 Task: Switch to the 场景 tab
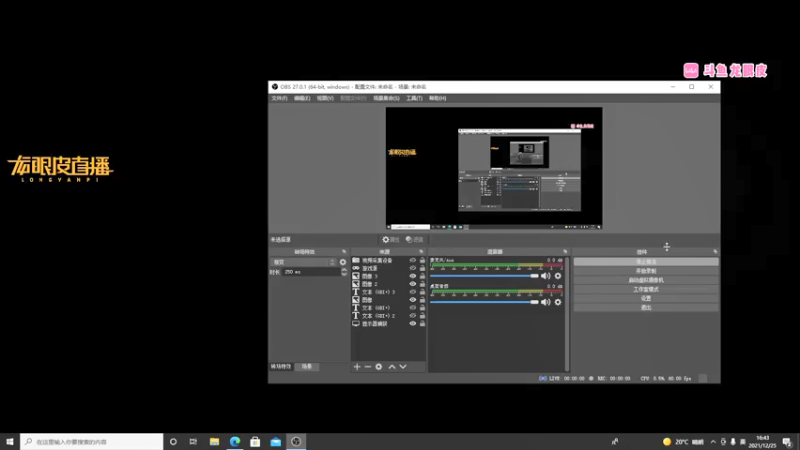[307, 367]
